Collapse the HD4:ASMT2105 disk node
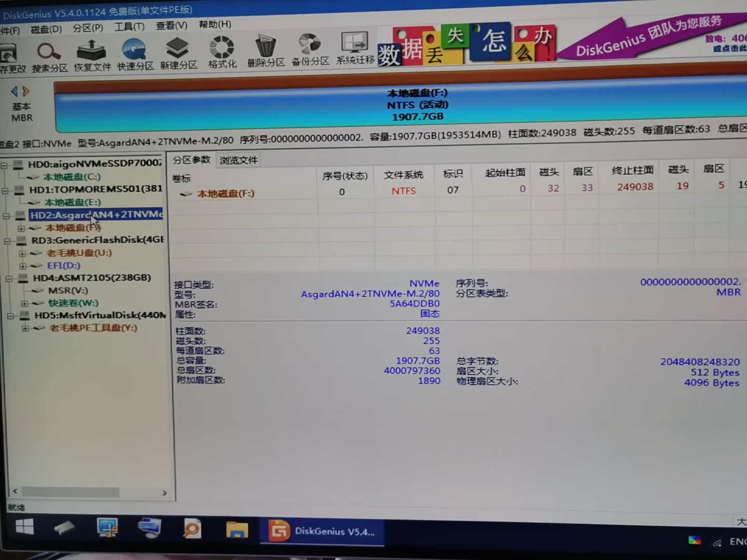 [9, 279]
